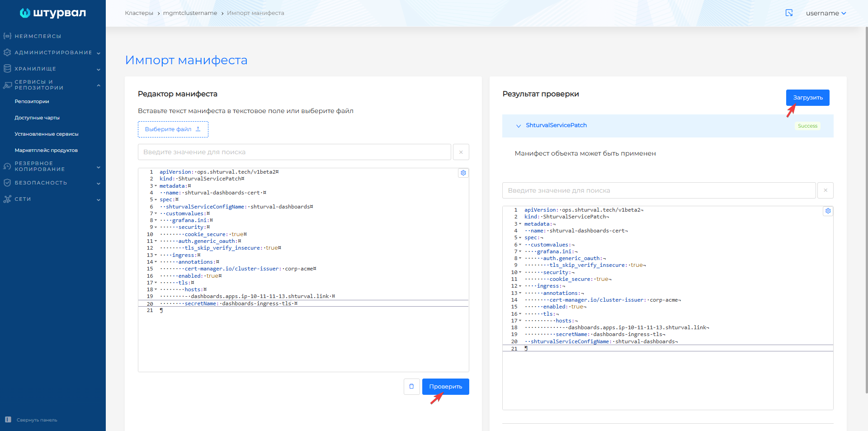Click the Сети network icon
This screenshot has width=868, height=431.
click(x=7, y=199)
